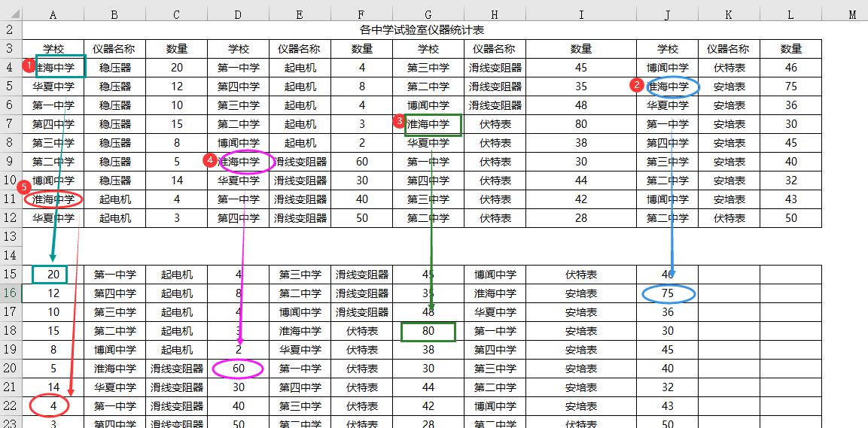Click cell L12 with value 50
The height and width of the screenshot is (428, 868).
click(790, 218)
